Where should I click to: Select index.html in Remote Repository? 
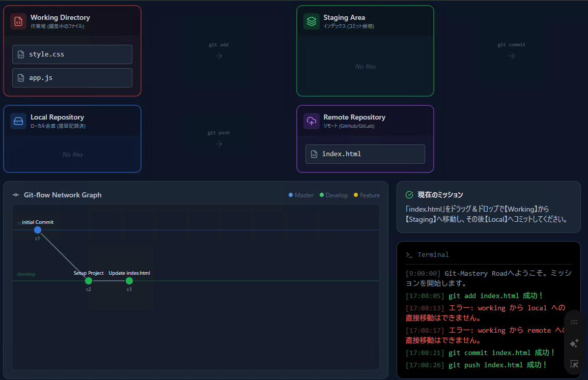(365, 154)
